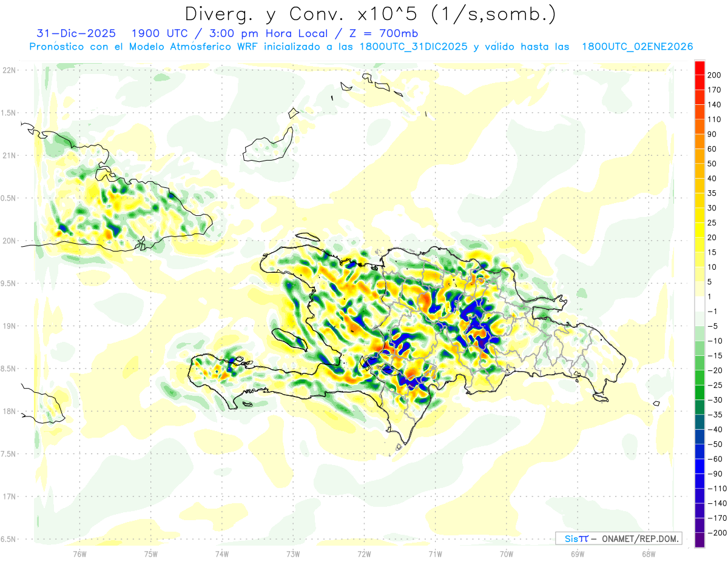The height and width of the screenshot is (562, 728).
Task: Click the "-110" colorbar value
Action: [716, 489]
